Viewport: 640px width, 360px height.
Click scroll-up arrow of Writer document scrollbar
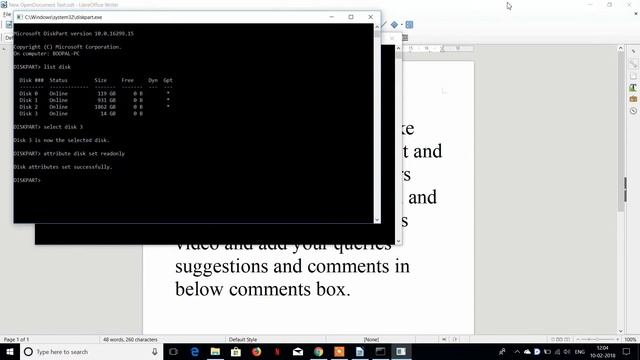620,48
